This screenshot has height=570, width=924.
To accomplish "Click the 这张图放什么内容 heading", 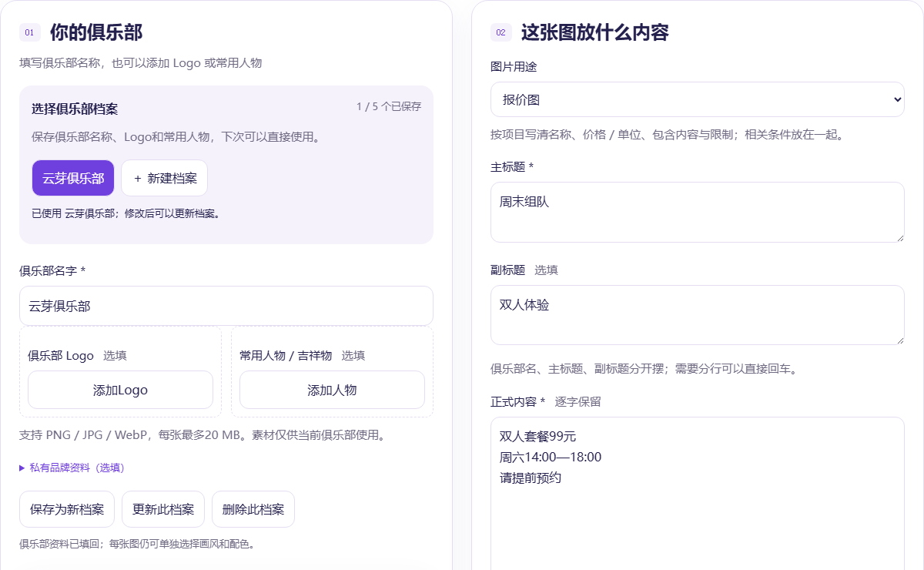I will pyautogui.click(x=595, y=32).
